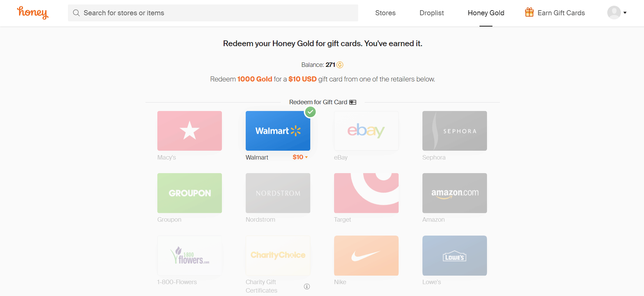Viewport: 644px width, 296px height.
Task: Click the green checkmark on Walmart
Action: coord(310,112)
